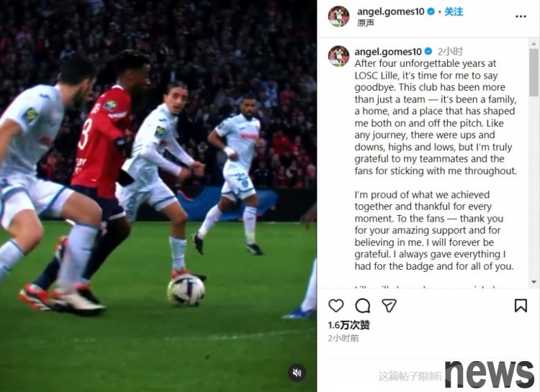Click the football video to pause
Viewport: 540px width, 392px height.
tap(158, 196)
